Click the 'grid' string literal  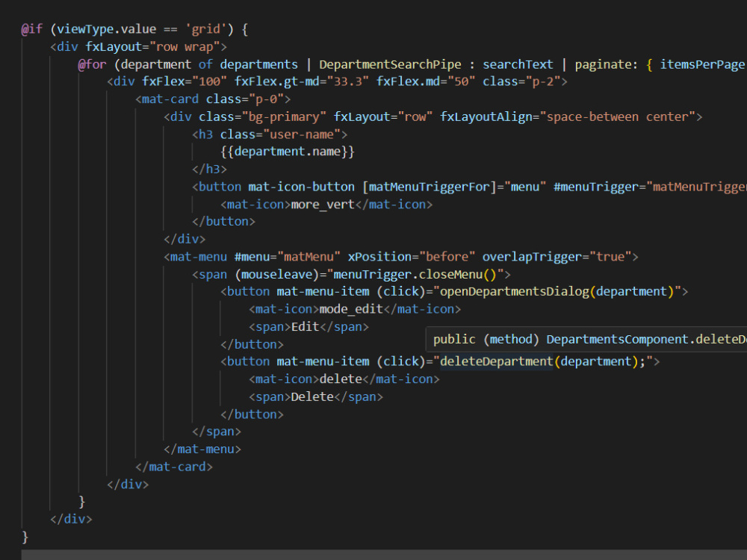(205, 29)
